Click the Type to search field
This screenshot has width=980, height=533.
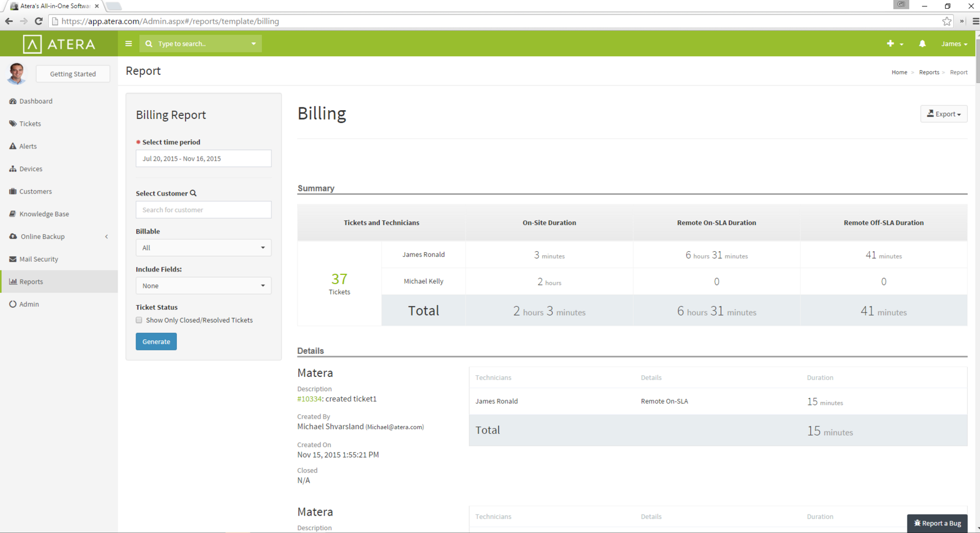pyautogui.click(x=201, y=43)
